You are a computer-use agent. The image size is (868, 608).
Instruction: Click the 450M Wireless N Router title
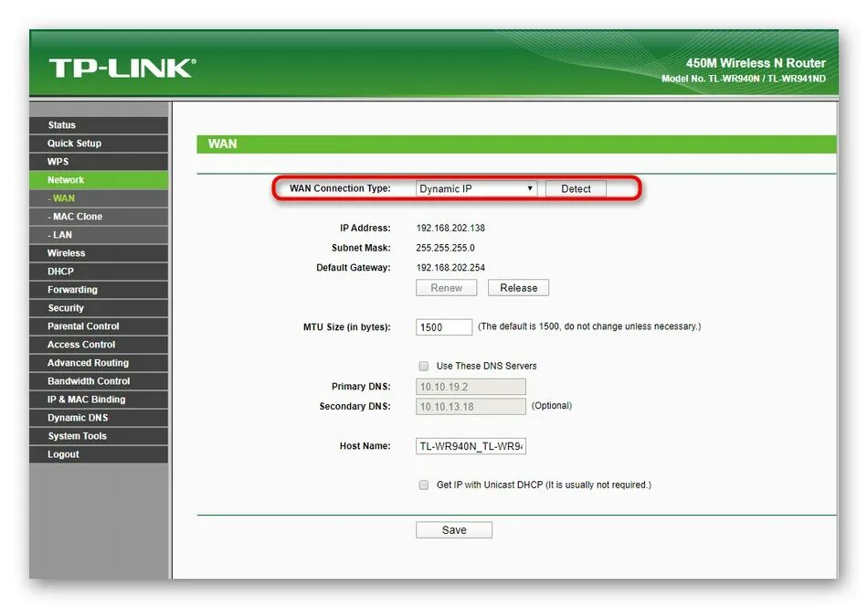click(x=756, y=63)
